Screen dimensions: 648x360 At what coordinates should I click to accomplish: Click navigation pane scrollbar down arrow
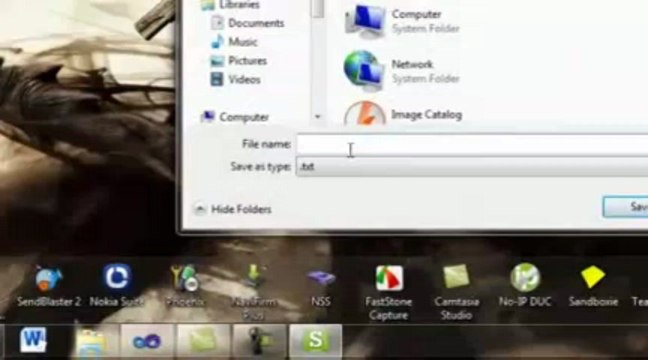point(318,117)
